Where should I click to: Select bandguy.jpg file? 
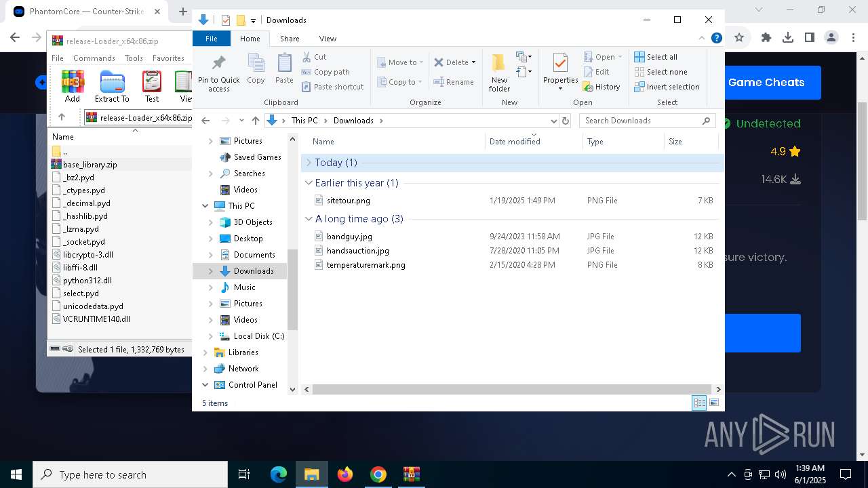(x=349, y=237)
